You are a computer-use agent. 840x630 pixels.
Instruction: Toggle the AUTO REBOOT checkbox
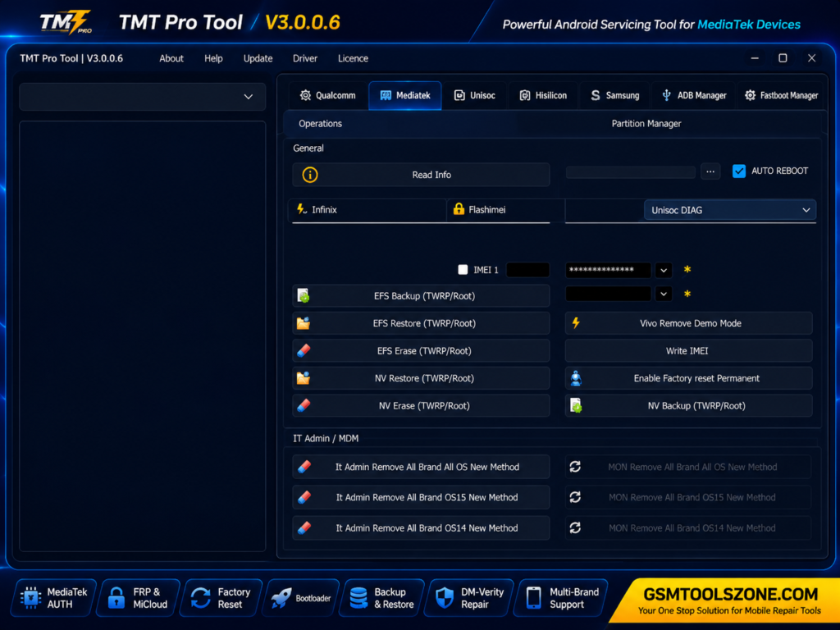[x=739, y=171]
